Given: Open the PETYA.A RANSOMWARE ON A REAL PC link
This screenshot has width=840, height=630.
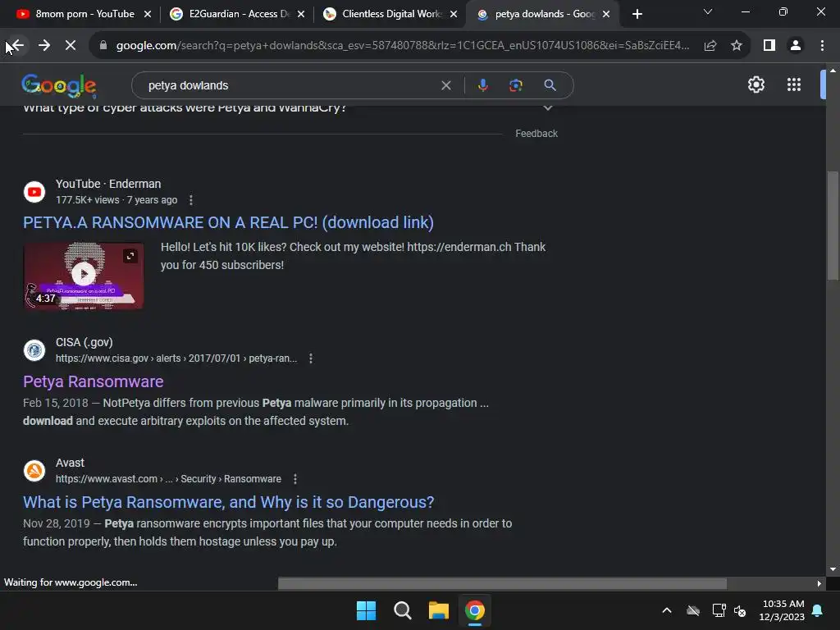Looking at the screenshot, I should (x=228, y=222).
